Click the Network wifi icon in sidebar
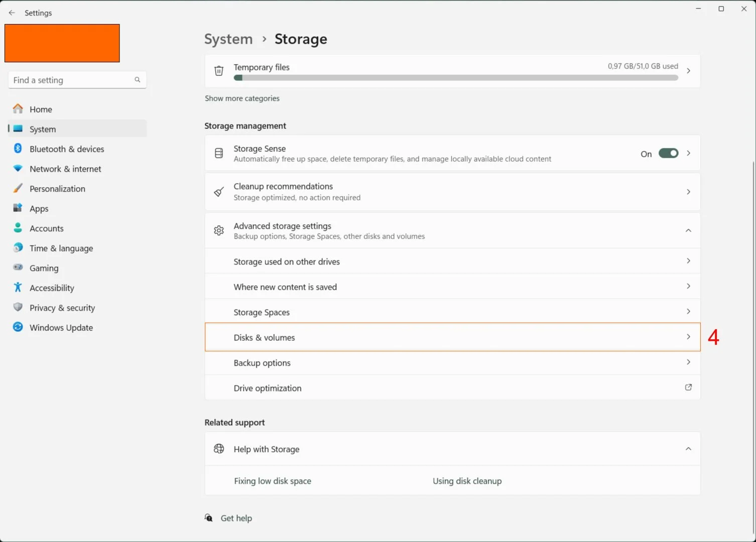Image resolution: width=756 pixels, height=542 pixels. [x=18, y=168]
